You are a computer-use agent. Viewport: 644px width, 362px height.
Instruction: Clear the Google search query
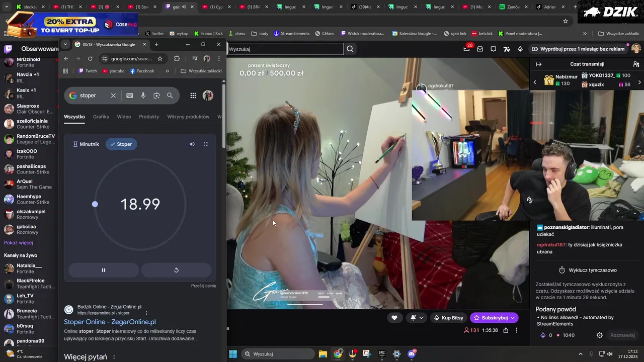click(x=113, y=96)
